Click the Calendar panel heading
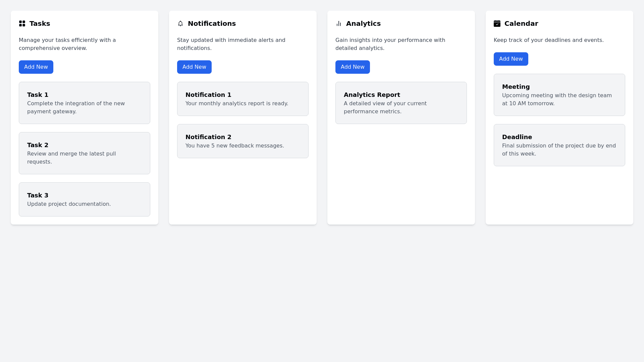 (x=521, y=23)
